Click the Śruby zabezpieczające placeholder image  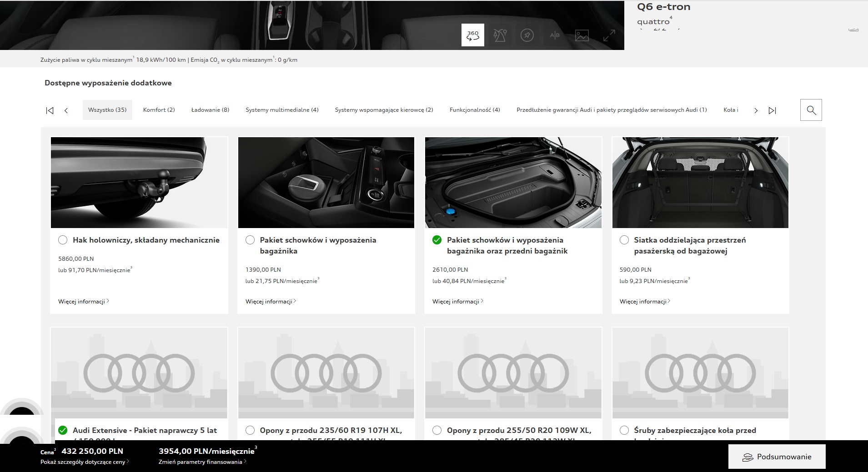pyautogui.click(x=700, y=373)
